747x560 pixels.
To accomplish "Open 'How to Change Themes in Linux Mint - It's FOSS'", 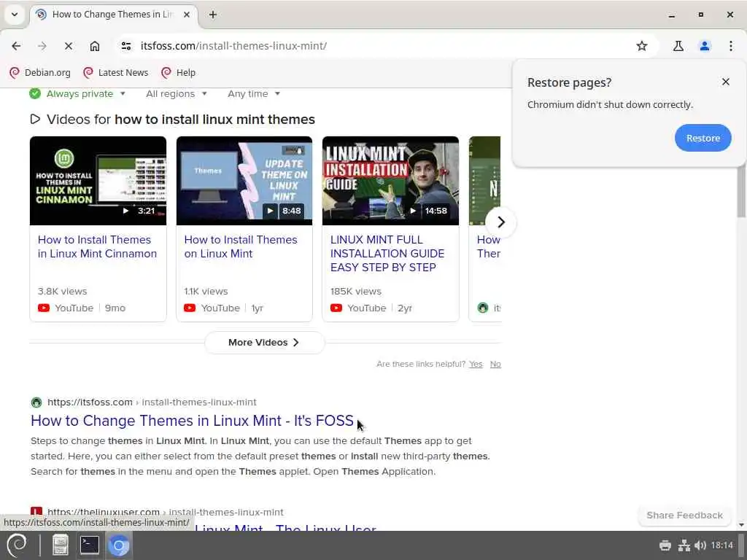I will pos(192,421).
